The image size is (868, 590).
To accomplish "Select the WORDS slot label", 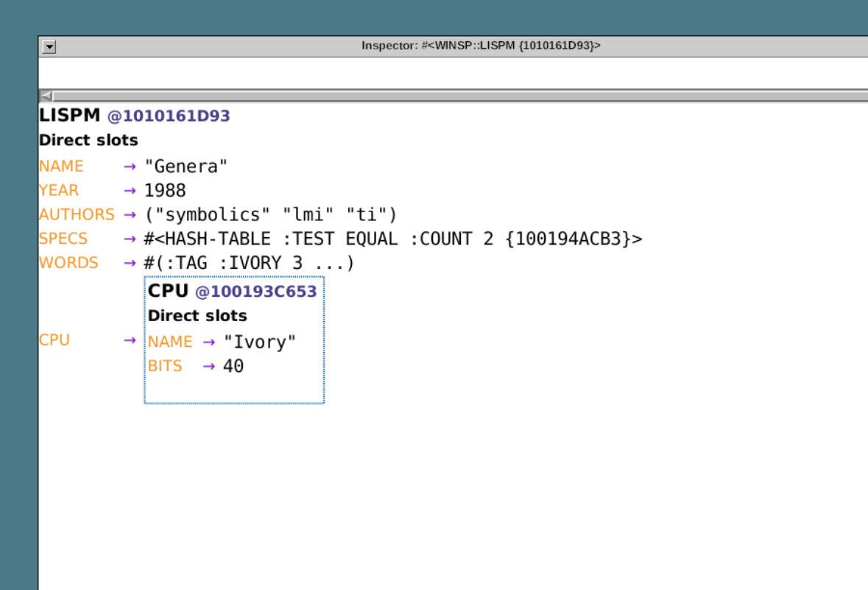I will point(68,263).
